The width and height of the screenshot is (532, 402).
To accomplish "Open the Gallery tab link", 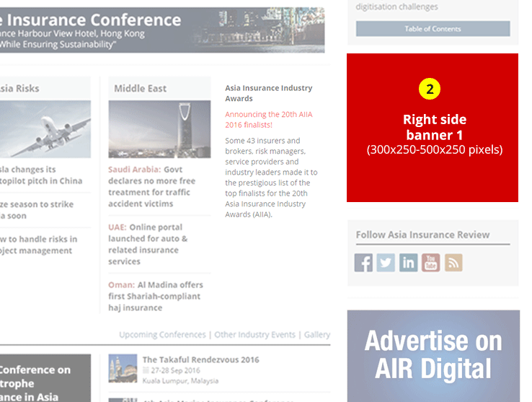I will click(x=317, y=335).
